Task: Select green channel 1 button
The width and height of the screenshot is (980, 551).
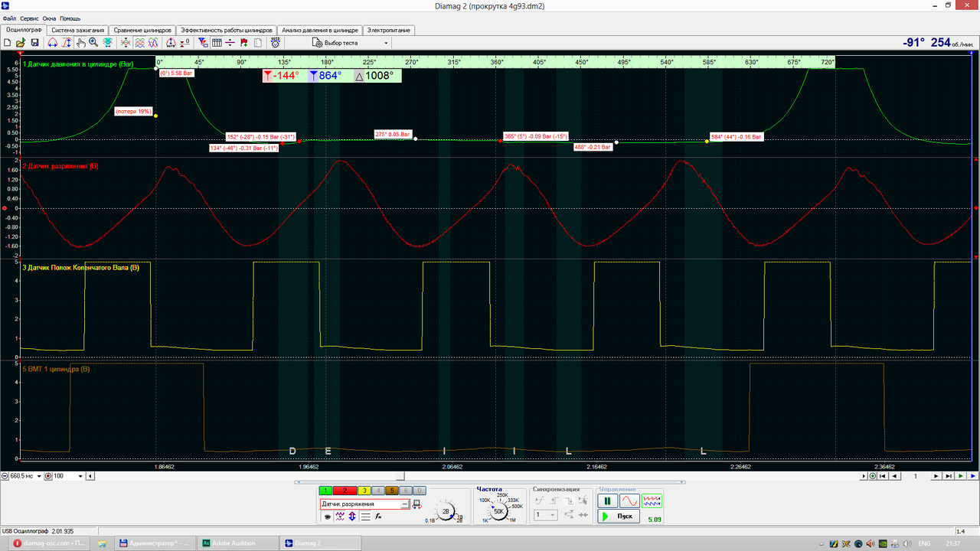Action: pos(325,491)
